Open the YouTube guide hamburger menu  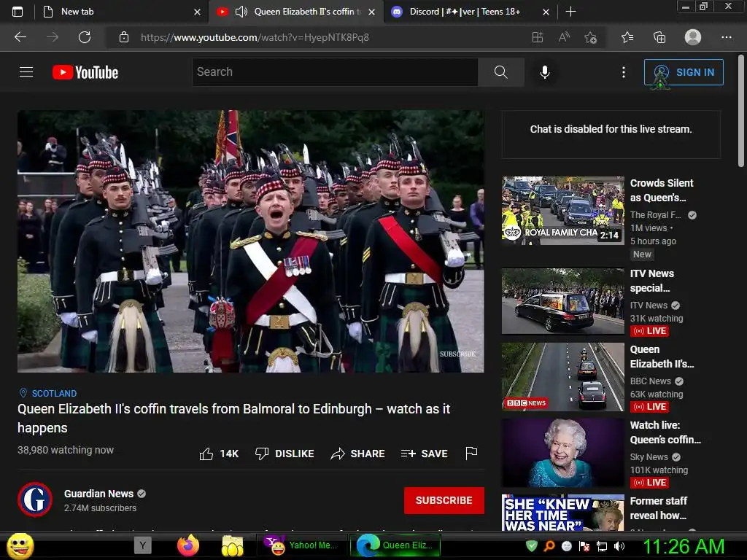pos(26,72)
